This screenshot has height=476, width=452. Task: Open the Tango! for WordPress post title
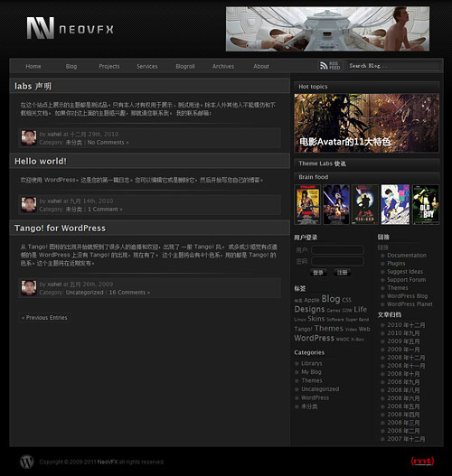(60, 228)
